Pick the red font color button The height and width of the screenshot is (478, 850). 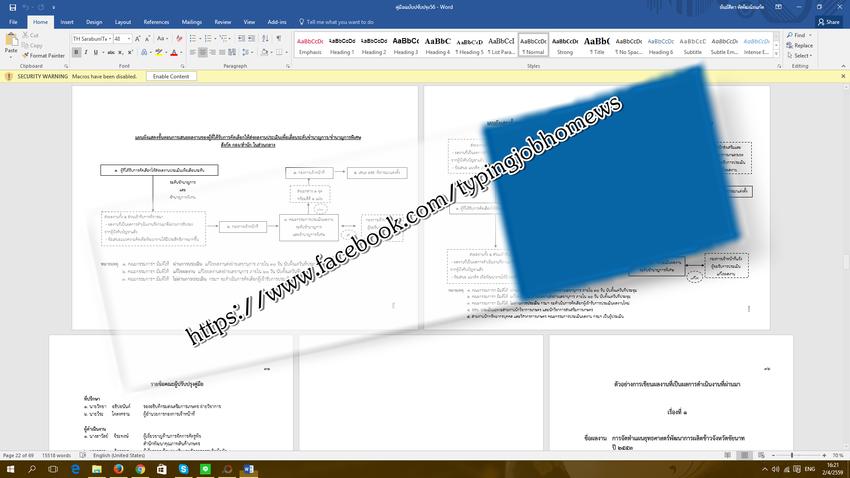[173, 52]
